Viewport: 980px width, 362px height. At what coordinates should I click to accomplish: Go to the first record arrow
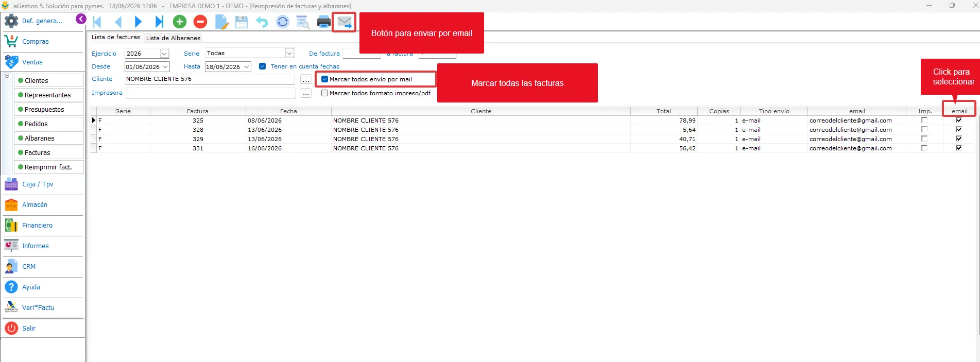(x=97, y=22)
